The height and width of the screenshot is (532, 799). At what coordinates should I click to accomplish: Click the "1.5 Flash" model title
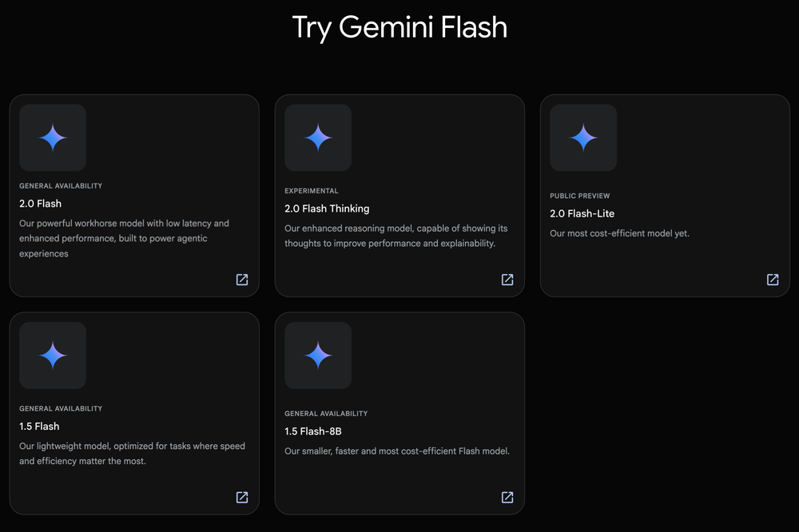tap(39, 427)
